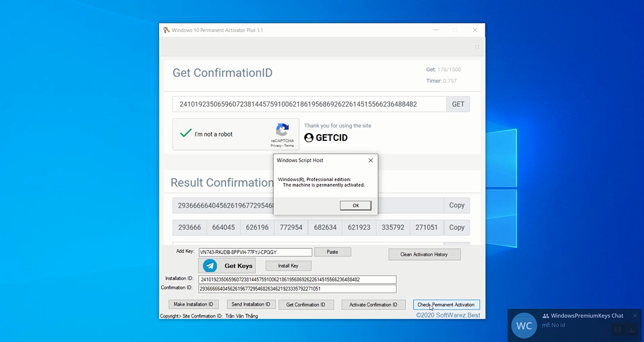Screen dimensions: 644x342
Task: Click the Install Key button
Action: 288,266
